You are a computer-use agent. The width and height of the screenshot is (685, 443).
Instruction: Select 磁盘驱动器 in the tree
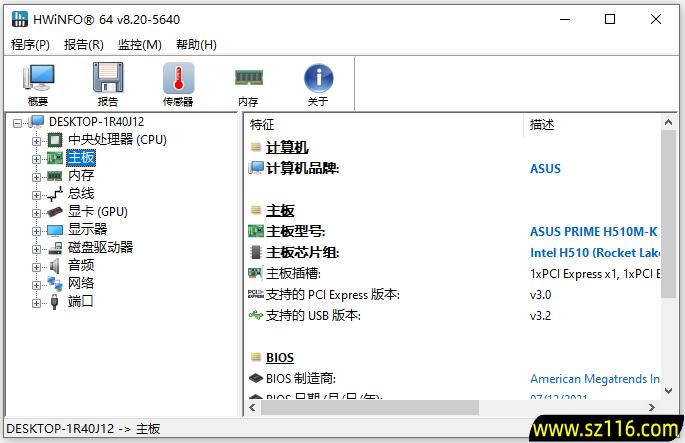(x=100, y=247)
